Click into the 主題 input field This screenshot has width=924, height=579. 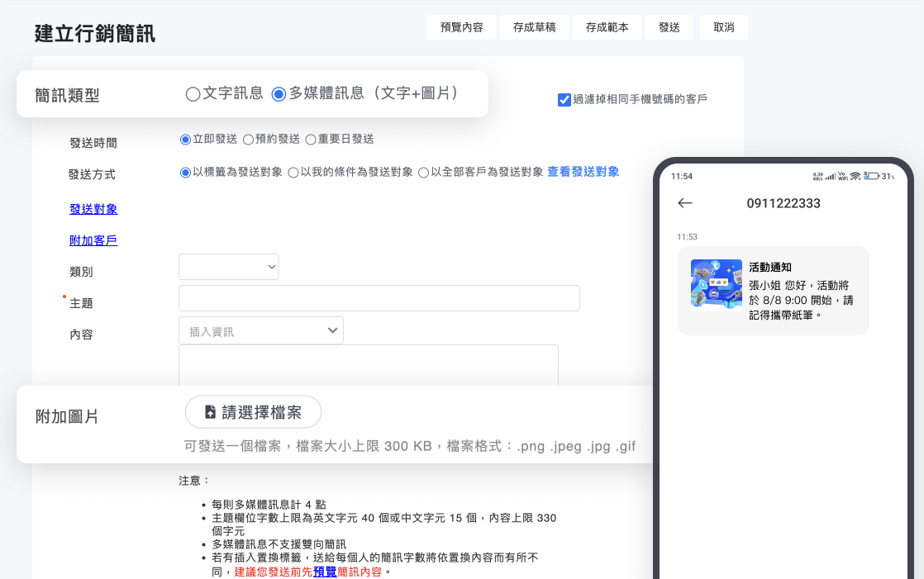tap(379, 299)
